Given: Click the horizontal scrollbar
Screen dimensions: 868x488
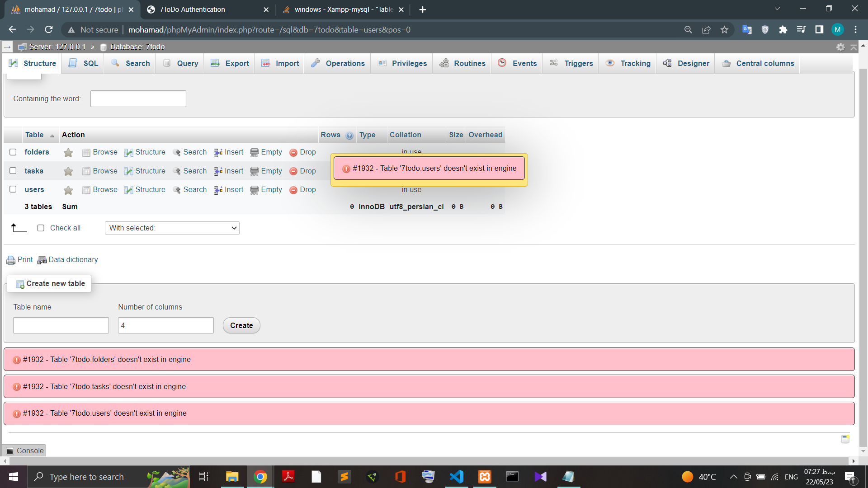Looking at the screenshot, I should coord(429,461).
